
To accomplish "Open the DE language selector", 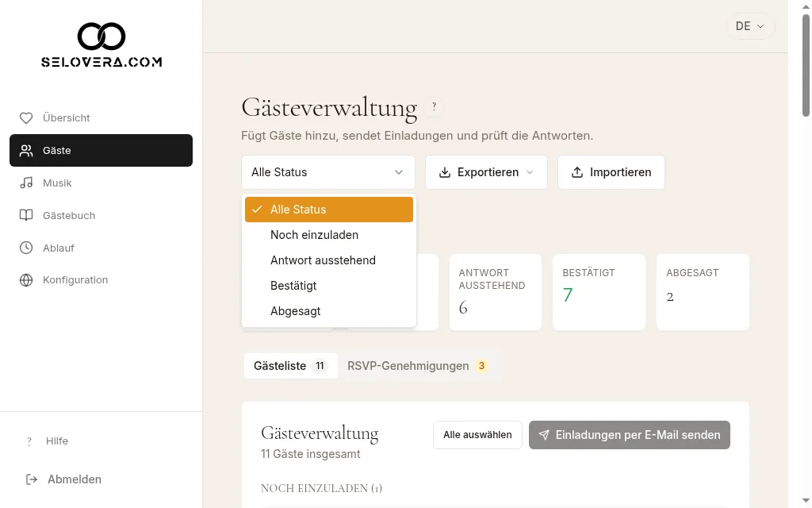I will [749, 26].
